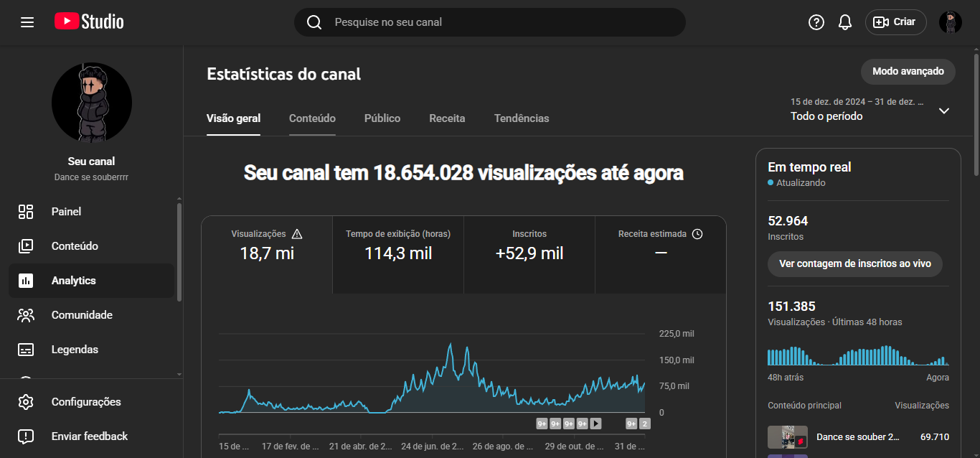Switch to Visão geral tab

pyautogui.click(x=234, y=118)
